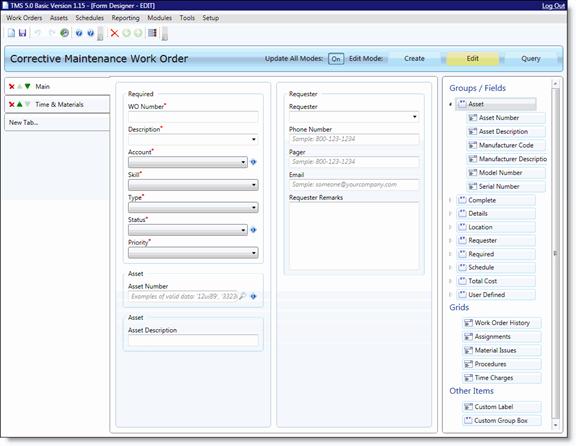Click the first blue help icon in toolbar
The image size is (576, 446).
click(79, 33)
